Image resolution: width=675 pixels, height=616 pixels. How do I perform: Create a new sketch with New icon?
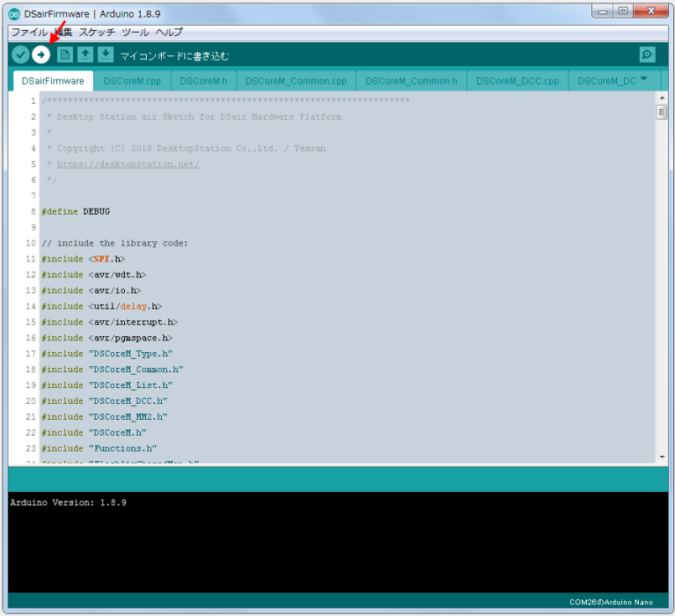(64, 55)
